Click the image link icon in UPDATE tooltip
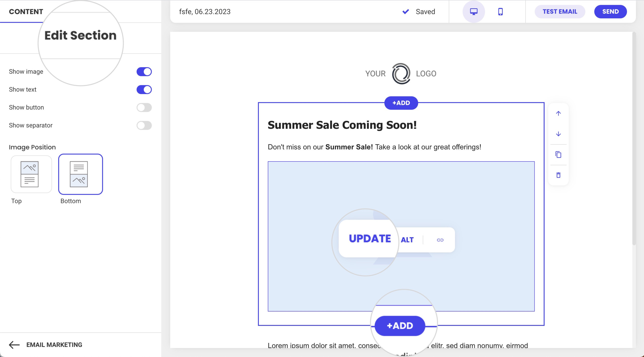Image resolution: width=644 pixels, height=357 pixels. [439, 240]
